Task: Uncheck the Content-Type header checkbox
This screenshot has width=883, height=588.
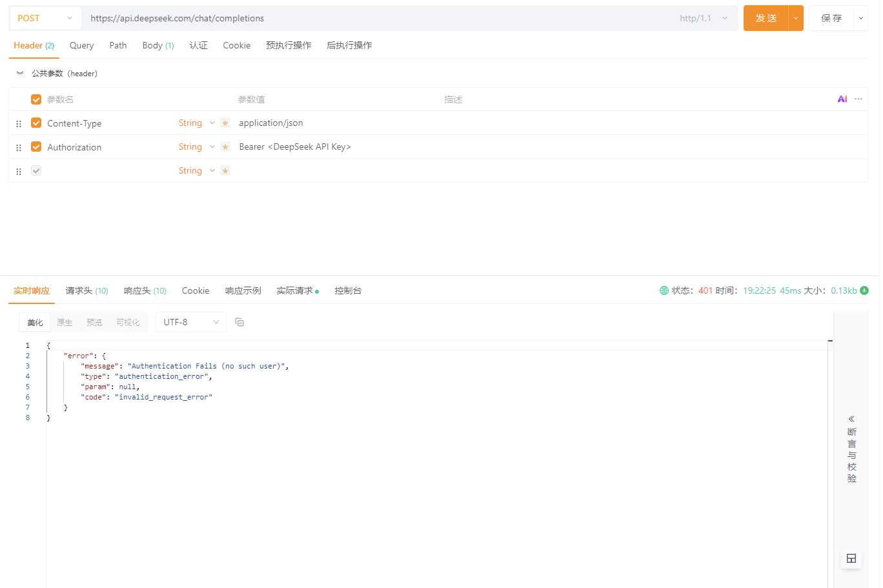Action: click(36, 123)
